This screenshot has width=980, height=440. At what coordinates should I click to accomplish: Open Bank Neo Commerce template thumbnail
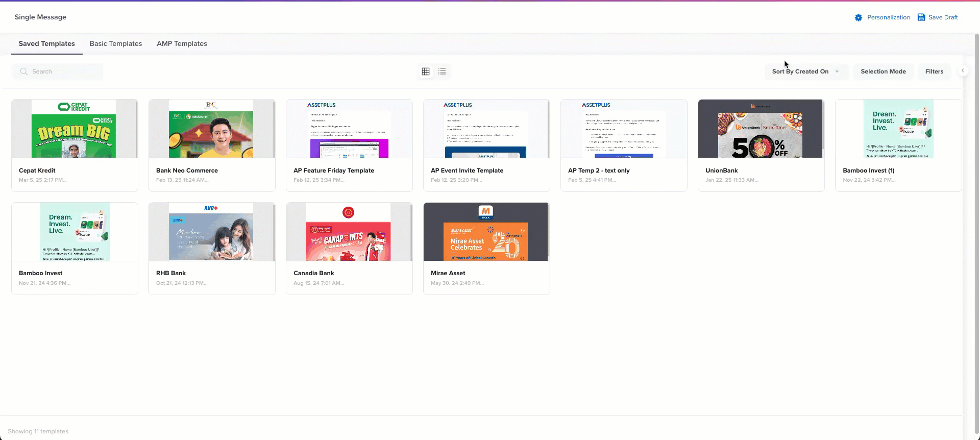(x=212, y=129)
